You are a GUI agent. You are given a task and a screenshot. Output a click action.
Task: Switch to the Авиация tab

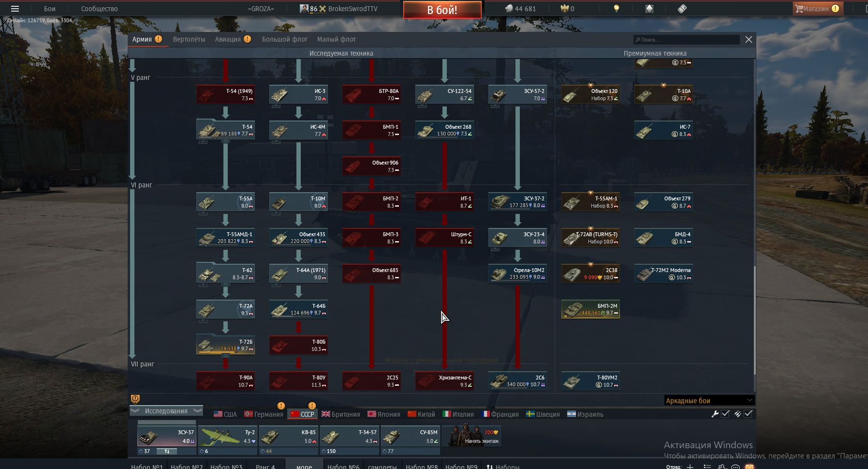(x=233, y=39)
